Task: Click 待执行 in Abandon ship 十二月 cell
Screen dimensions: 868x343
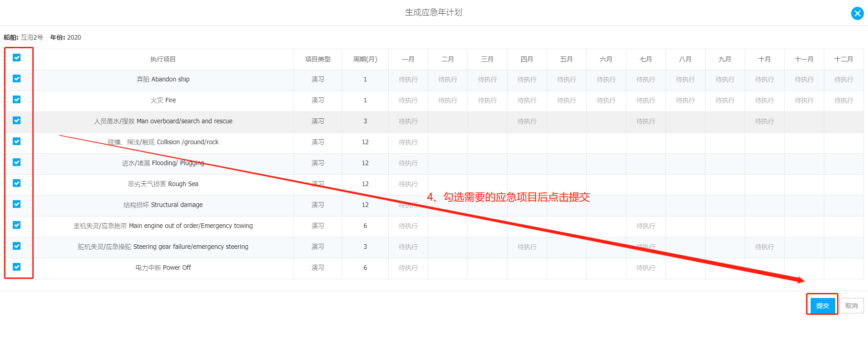Action: (844, 80)
